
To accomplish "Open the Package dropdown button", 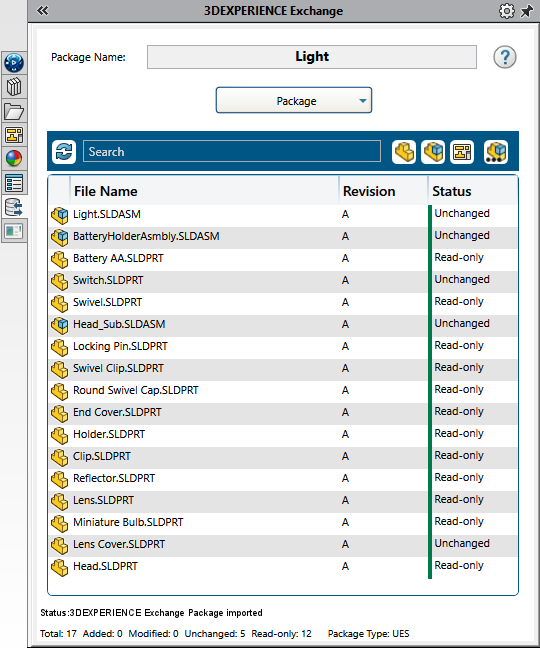I will [x=294, y=100].
